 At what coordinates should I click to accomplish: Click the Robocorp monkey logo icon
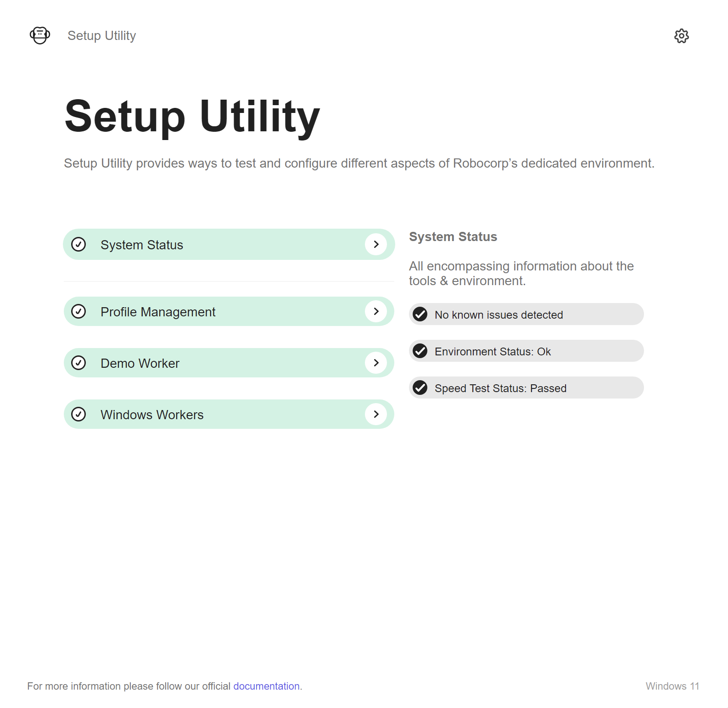[40, 35]
